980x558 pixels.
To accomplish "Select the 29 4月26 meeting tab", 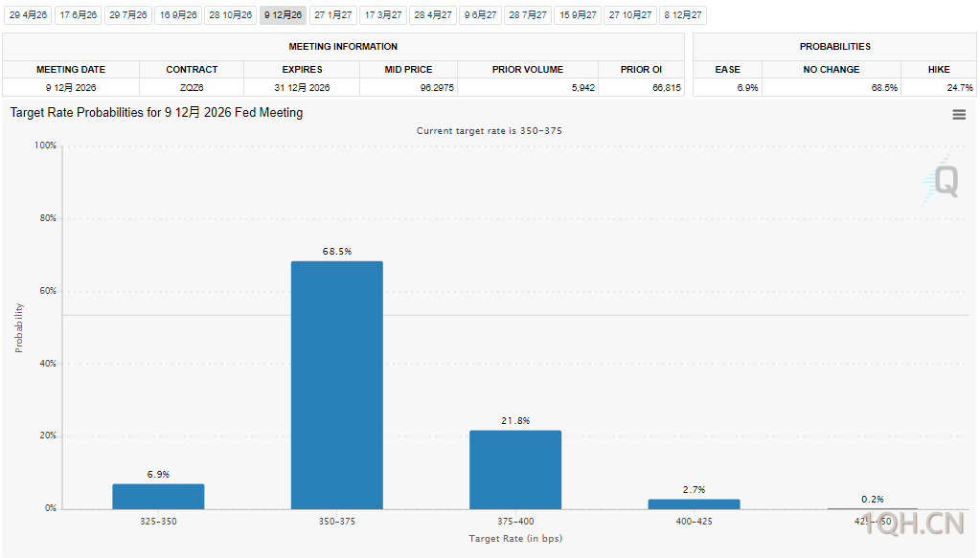I will tap(29, 15).
